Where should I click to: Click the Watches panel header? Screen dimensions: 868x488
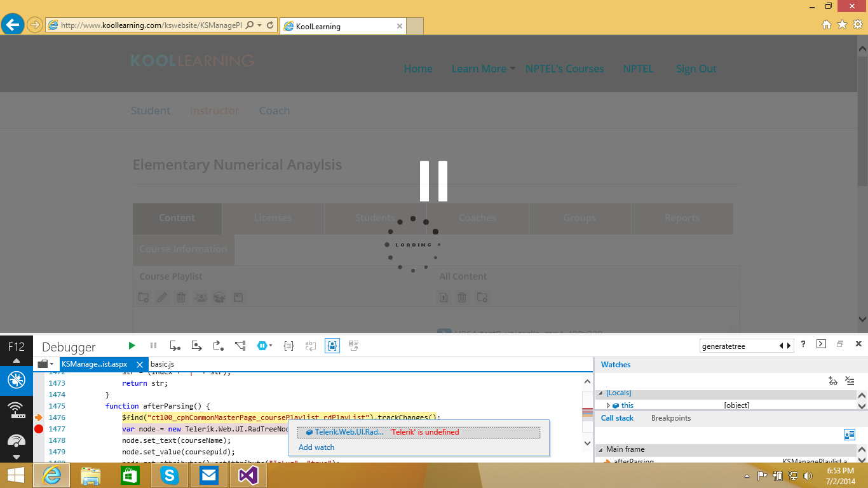click(616, 365)
